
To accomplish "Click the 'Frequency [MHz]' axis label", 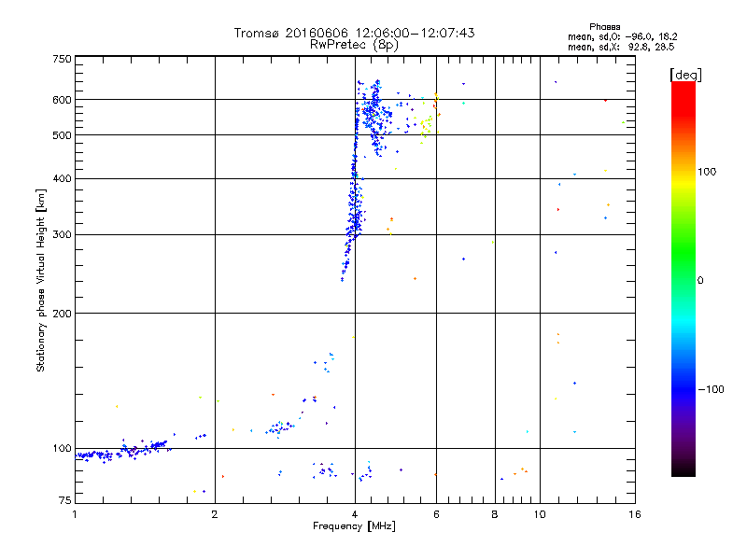I will tap(354, 526).
